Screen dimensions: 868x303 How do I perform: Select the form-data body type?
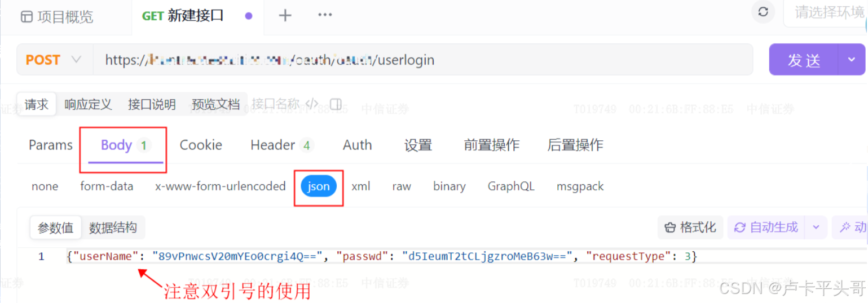(x=107, y=186)
